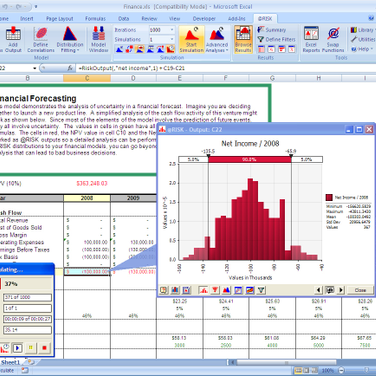
Task: Click Define Filters in Results group
Action: point(277,39)
